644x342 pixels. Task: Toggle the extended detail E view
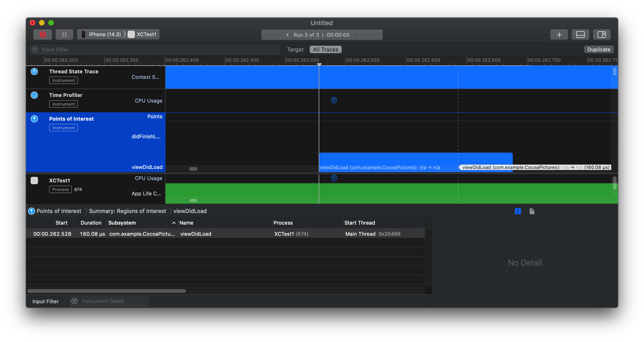(x=517, y=211)
